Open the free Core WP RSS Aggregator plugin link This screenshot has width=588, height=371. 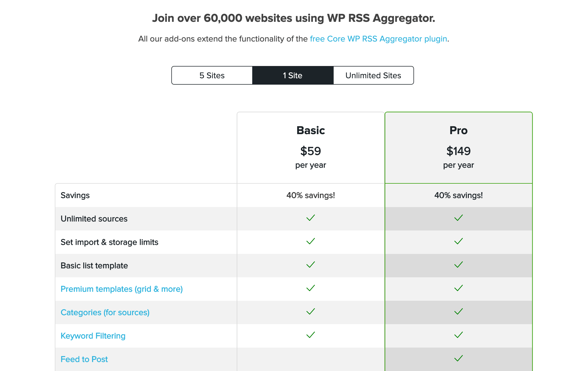click(378, 39)
